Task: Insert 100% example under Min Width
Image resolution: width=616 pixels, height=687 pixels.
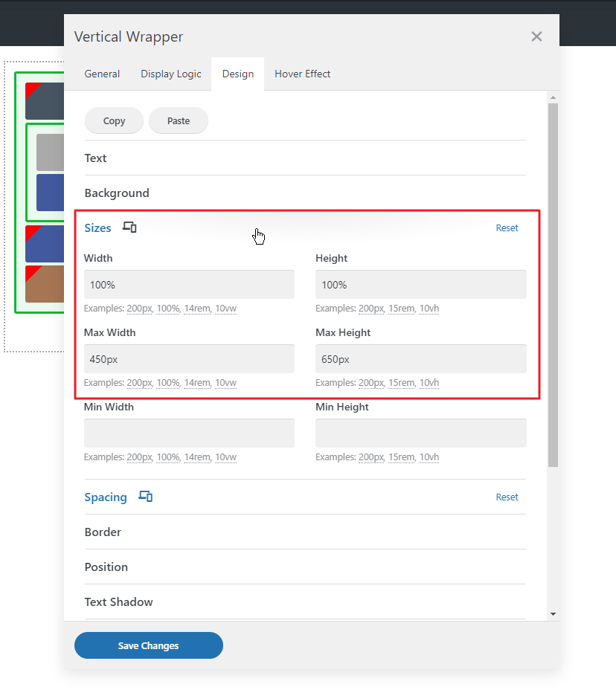Action: click(168, 457)
